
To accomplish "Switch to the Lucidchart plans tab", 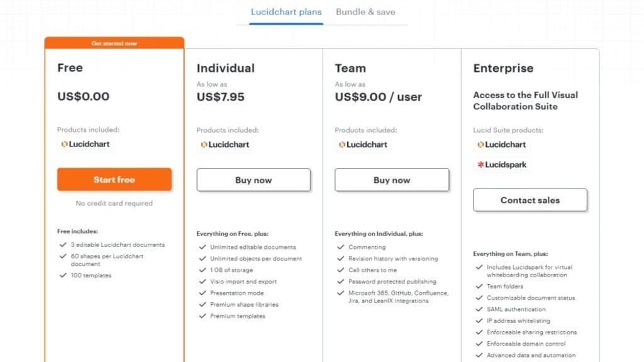I will coord(286,12).
